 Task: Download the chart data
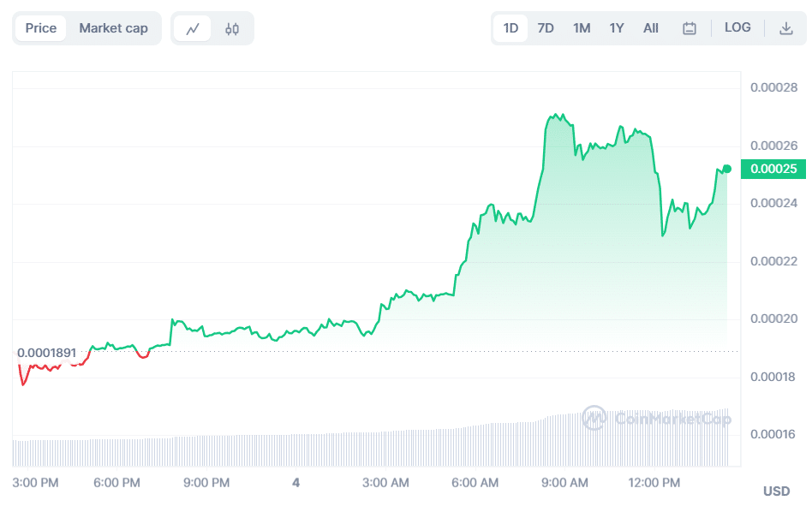tap(785, 28)
